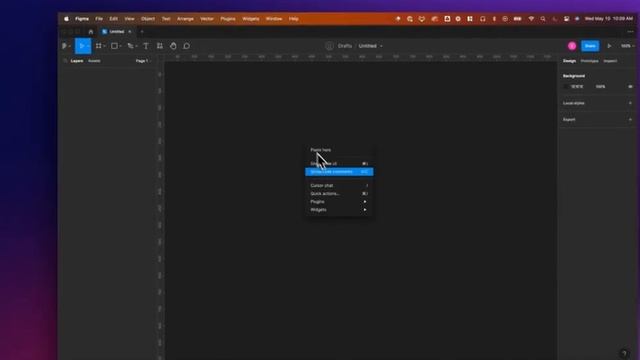Edit the Background 100% opacity field
640x360 pixels.
click(x=600, y=87)
